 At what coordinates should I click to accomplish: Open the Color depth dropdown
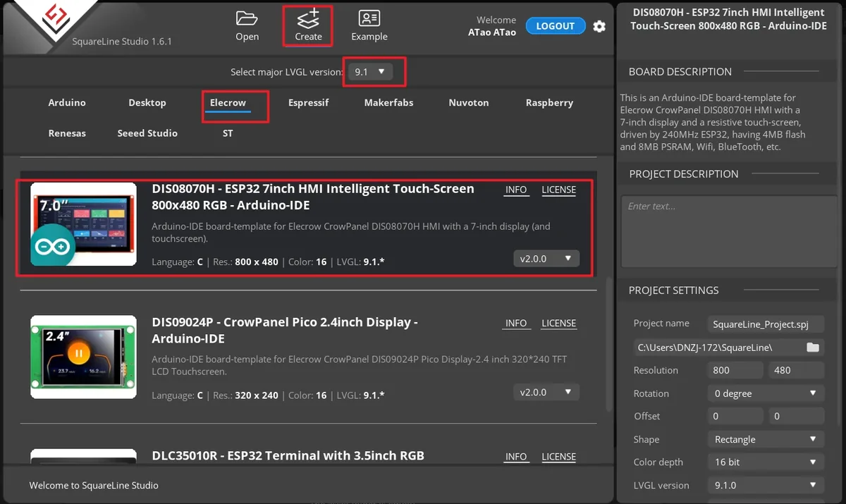766,462
